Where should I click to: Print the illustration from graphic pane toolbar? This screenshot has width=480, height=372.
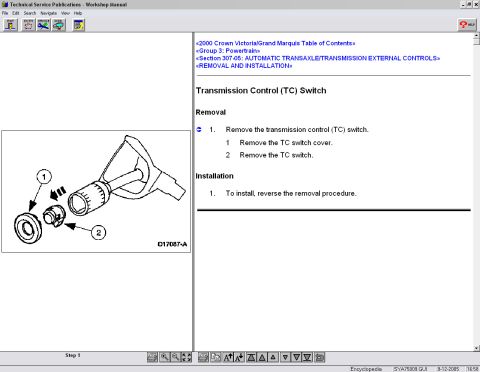tap(152, 357)
